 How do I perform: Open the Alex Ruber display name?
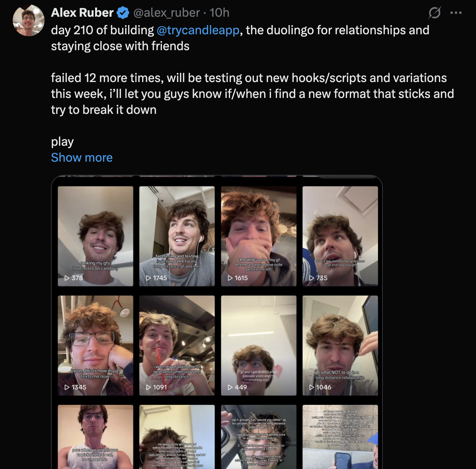pos(82,13)
